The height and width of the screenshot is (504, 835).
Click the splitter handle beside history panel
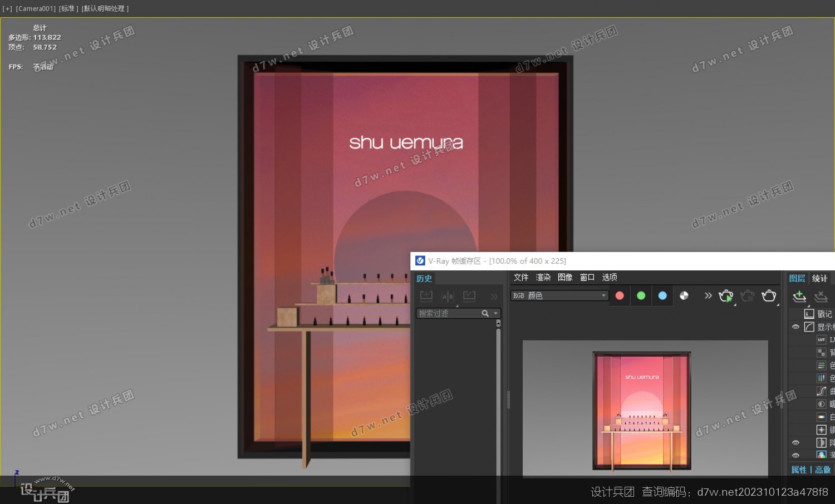(508, 399)
